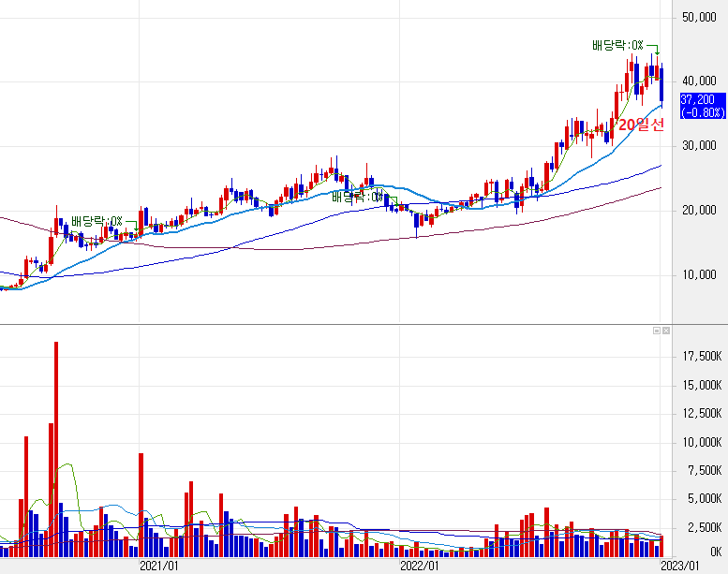Close the volume chart panel
The image size is (728, 574).
pos(666,331)
